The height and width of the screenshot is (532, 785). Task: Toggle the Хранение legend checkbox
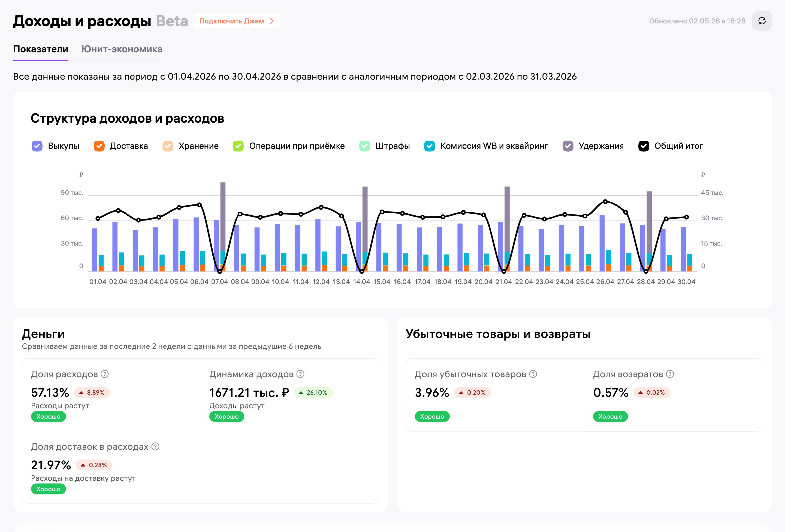point(168,146)
